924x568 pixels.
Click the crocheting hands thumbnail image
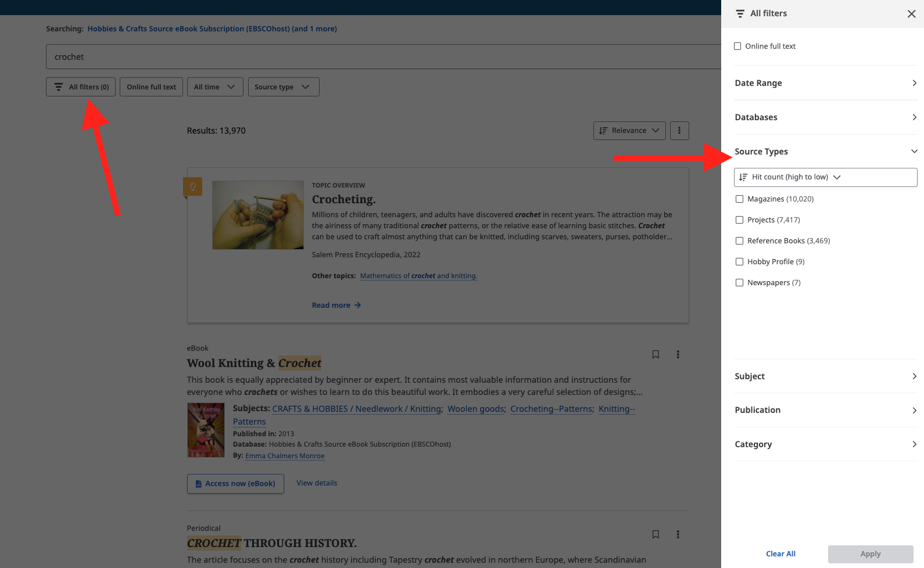(x=258, y=215)
